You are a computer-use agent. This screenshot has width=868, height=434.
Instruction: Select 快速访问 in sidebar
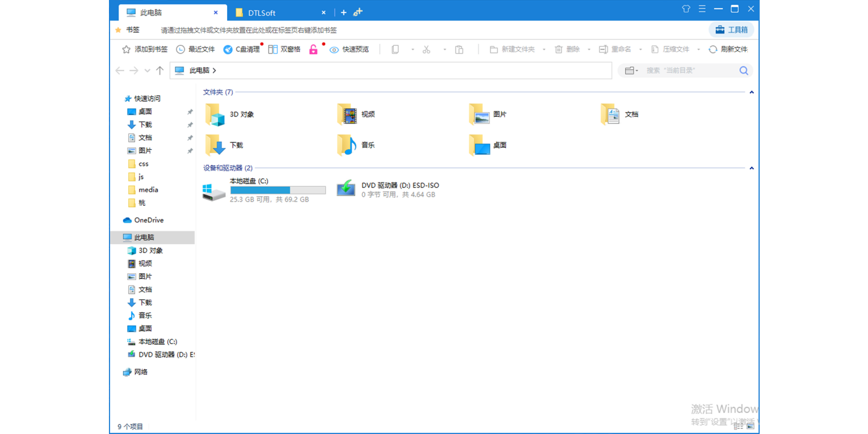[142, 99]
